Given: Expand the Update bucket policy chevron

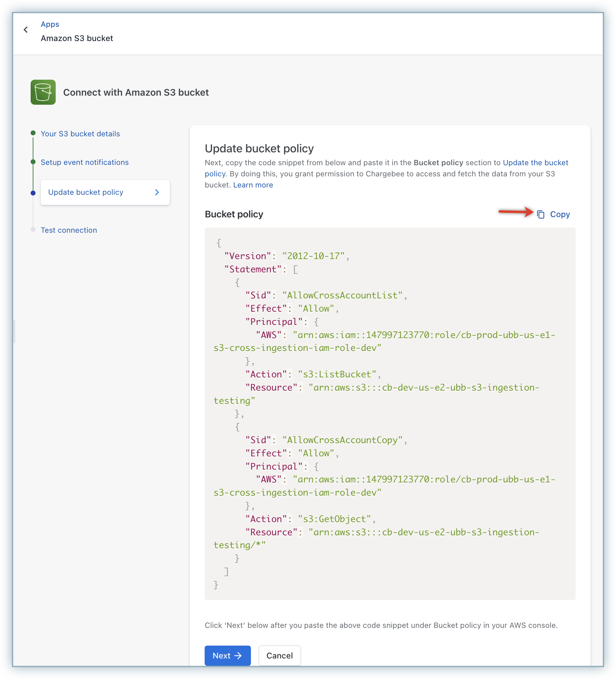Looking at the screenshot, I should point(157,192).
